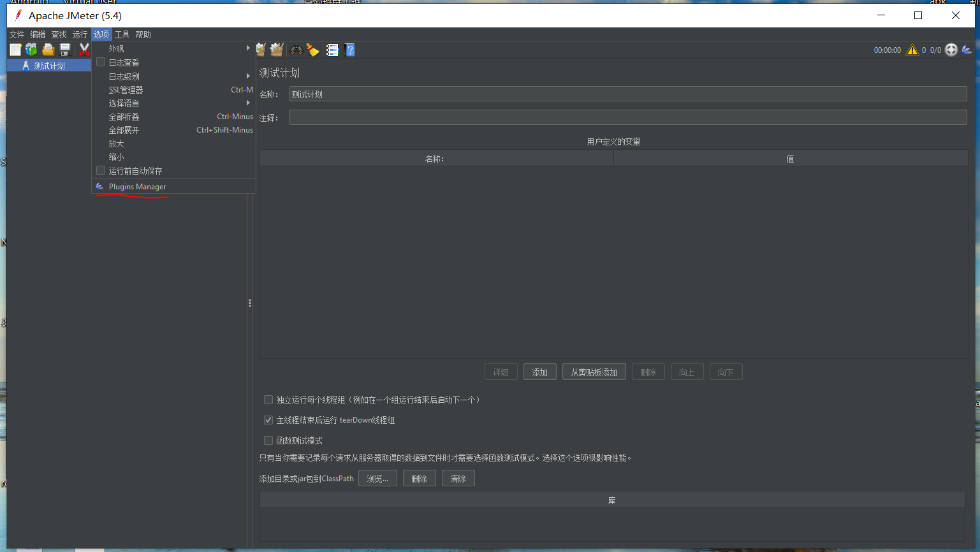
Task: Click the split pane divider handle dots
Action: (250, 303)
